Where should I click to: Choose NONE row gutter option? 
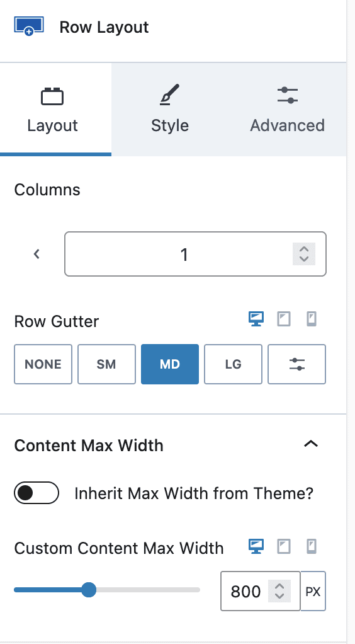coord(43,364)
